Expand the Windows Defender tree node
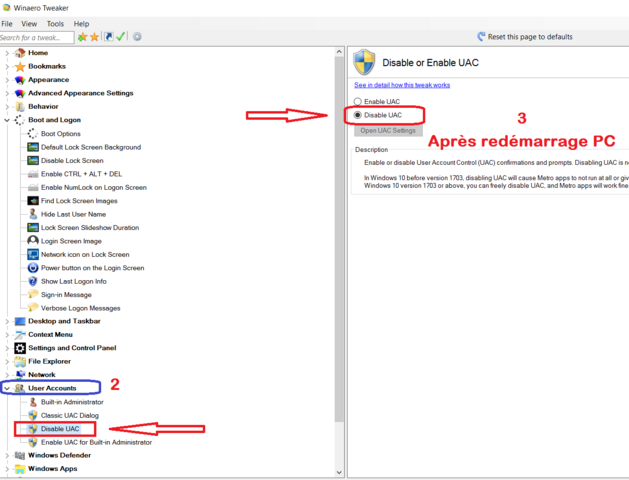Viewport: 629px width, 480px height. point(7,455)
